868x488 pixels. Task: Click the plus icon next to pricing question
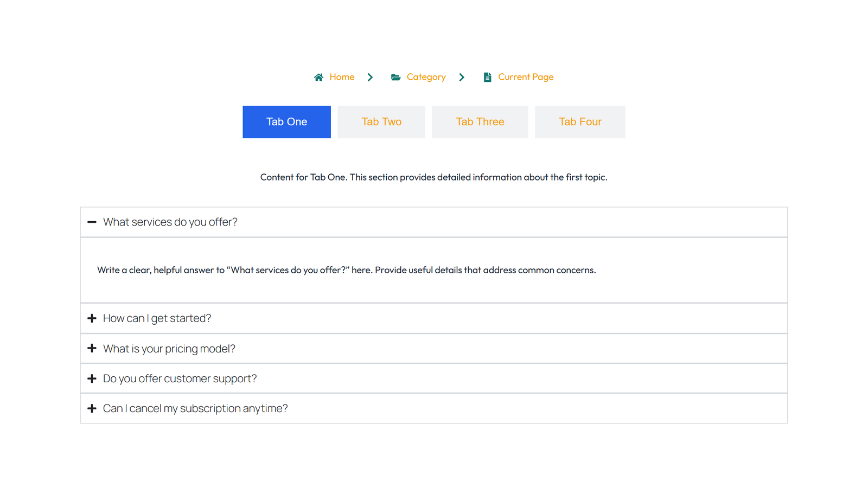pos(92,348)
